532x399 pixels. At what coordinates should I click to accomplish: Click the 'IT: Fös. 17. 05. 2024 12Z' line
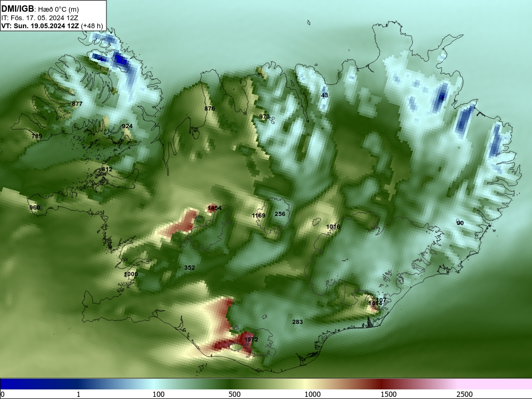coord(40,18)
